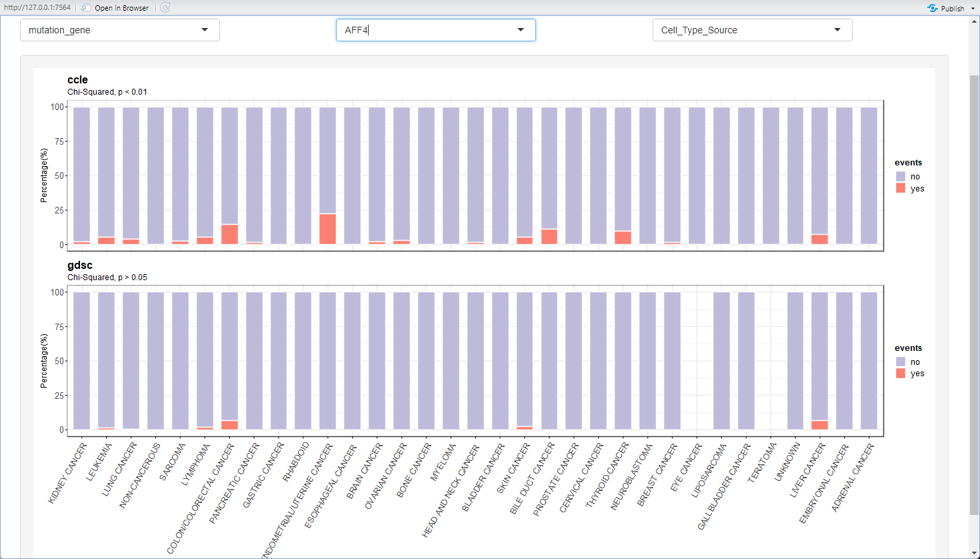This screenshot has height=559, width=980.
Task: Click the 'events' legend title in ccle chart
Action: [908, 163]
